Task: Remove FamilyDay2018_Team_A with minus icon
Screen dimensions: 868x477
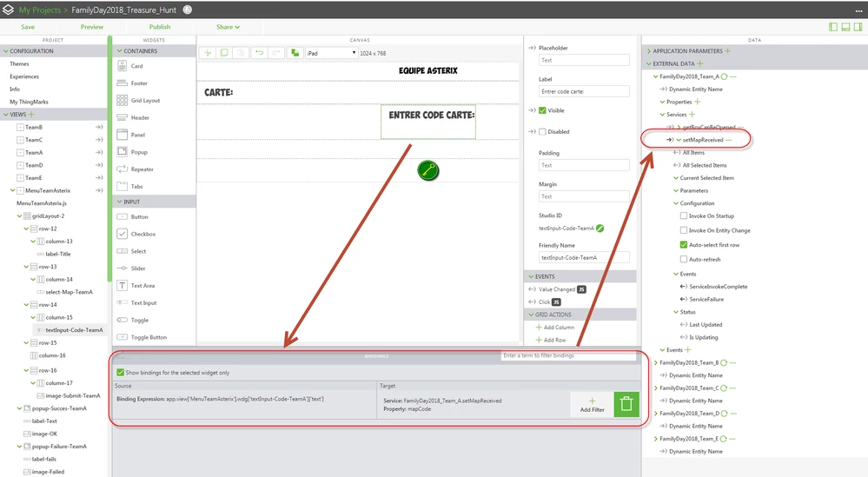Action: pyautogui.click(x=733, y=76)
